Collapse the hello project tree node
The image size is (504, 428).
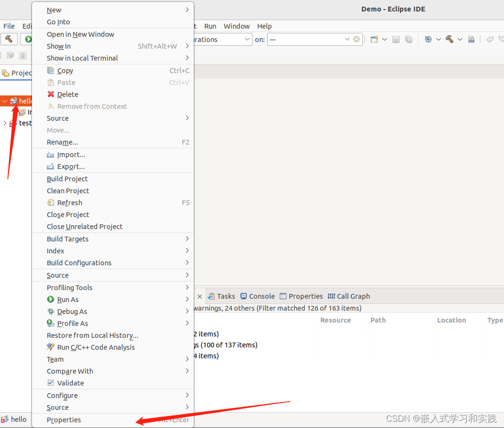click(4, 101)
